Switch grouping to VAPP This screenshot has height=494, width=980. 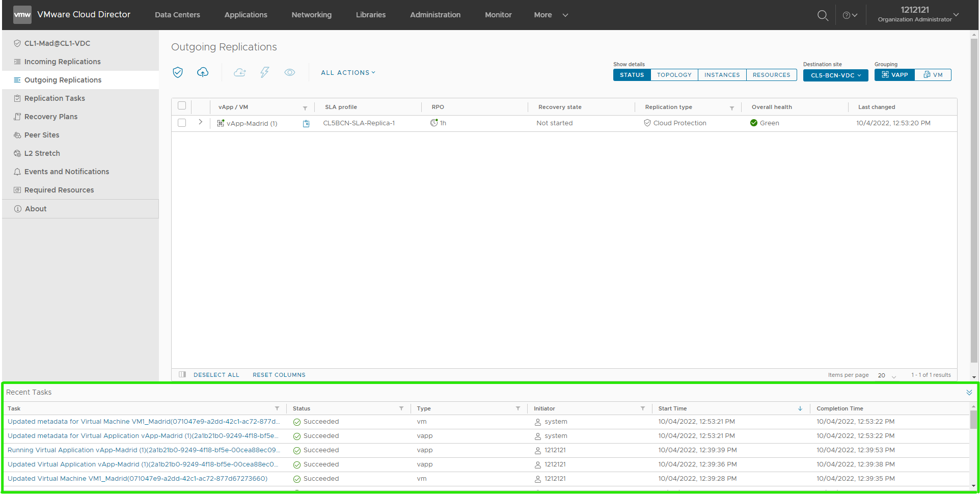click(895, 75)
